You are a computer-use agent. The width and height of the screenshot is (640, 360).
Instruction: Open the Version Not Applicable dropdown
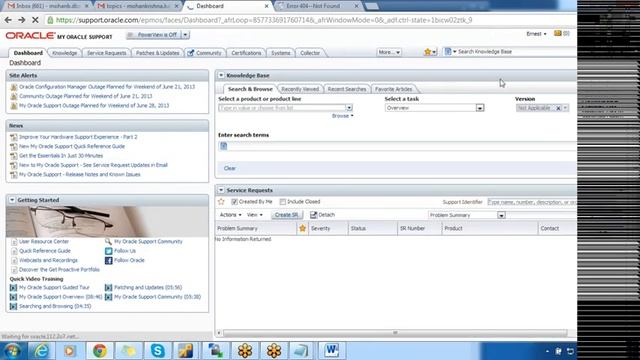tap(565, 108)
